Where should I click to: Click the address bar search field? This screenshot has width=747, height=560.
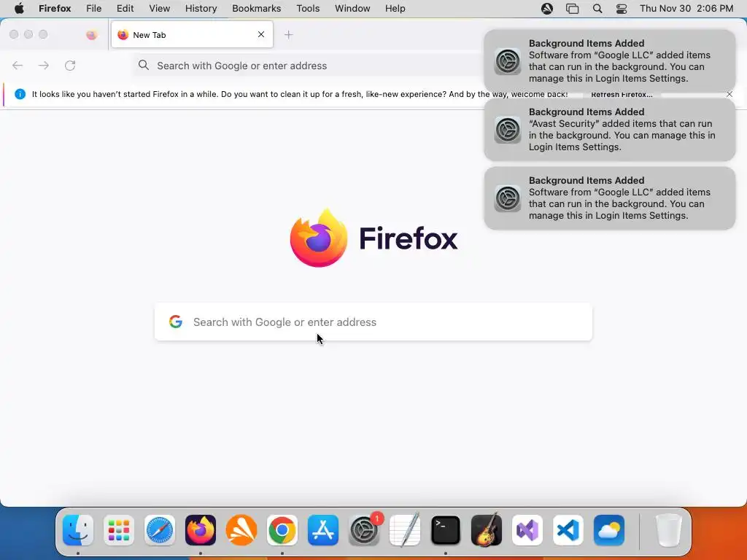pos(309,66)
